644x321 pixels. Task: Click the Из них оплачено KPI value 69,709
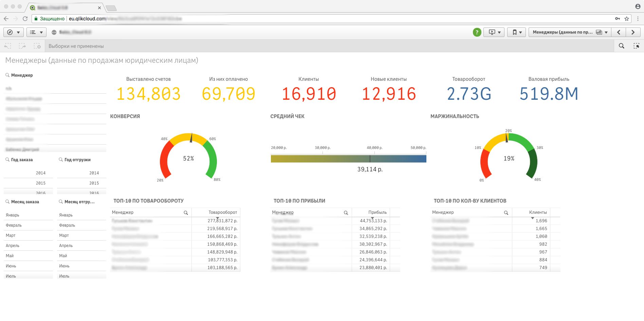[x=228, y=94]
